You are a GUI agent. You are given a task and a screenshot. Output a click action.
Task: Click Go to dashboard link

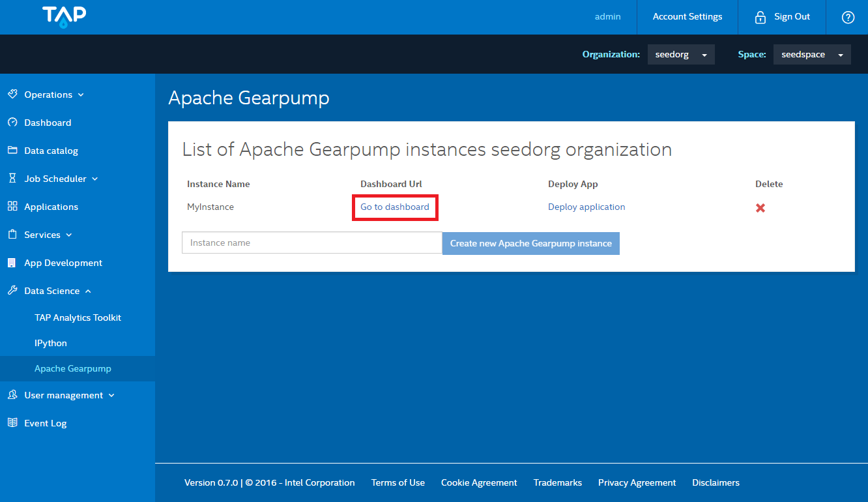point(395,207)
